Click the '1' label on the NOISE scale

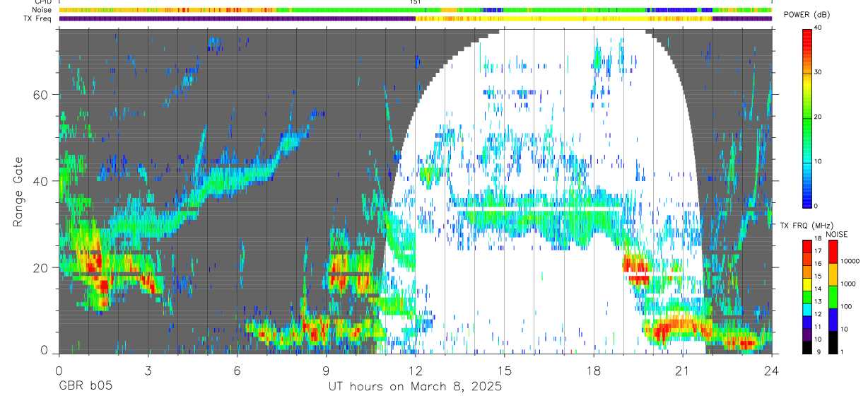tap(843, 352)
